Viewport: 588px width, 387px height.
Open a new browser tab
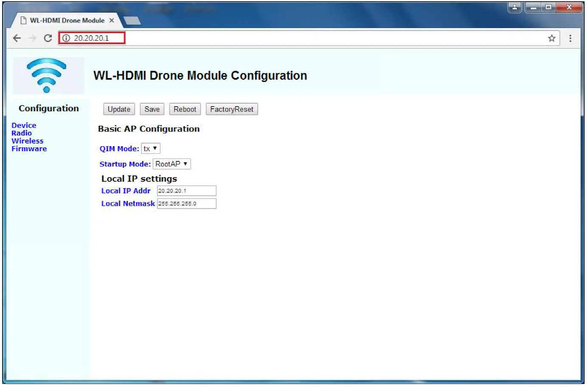[x=132, y=21]
